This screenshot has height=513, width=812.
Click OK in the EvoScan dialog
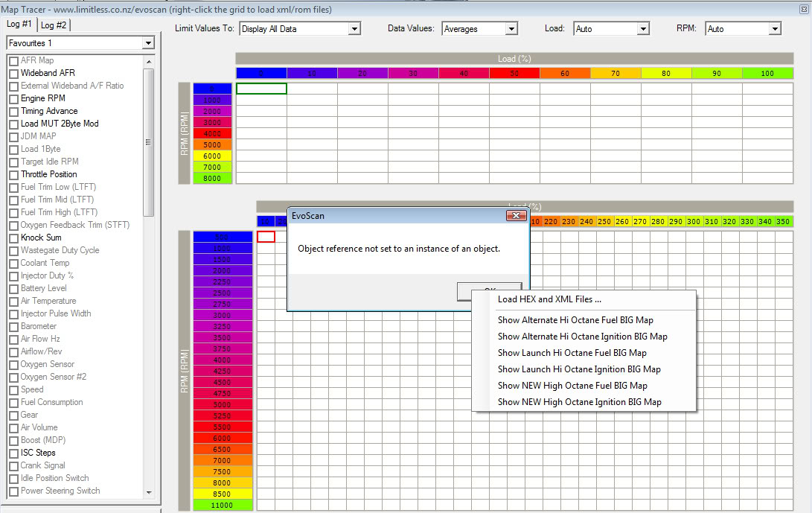coord(490,291)
